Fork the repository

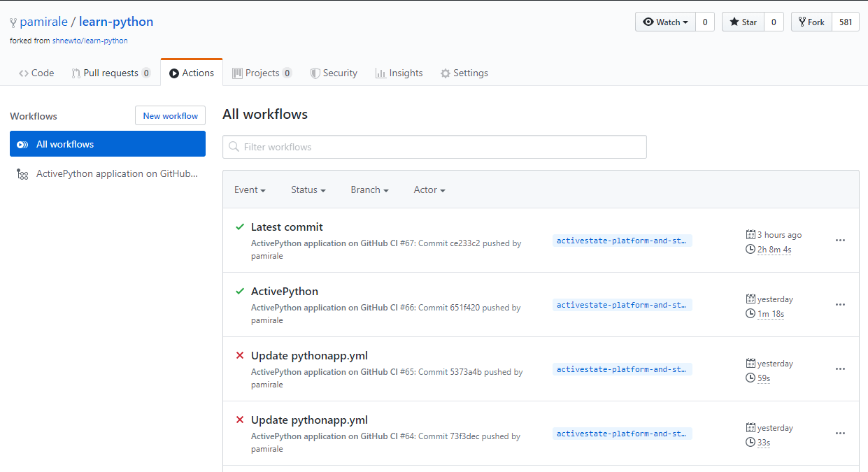pyautogui.click(x=811, y=22)
